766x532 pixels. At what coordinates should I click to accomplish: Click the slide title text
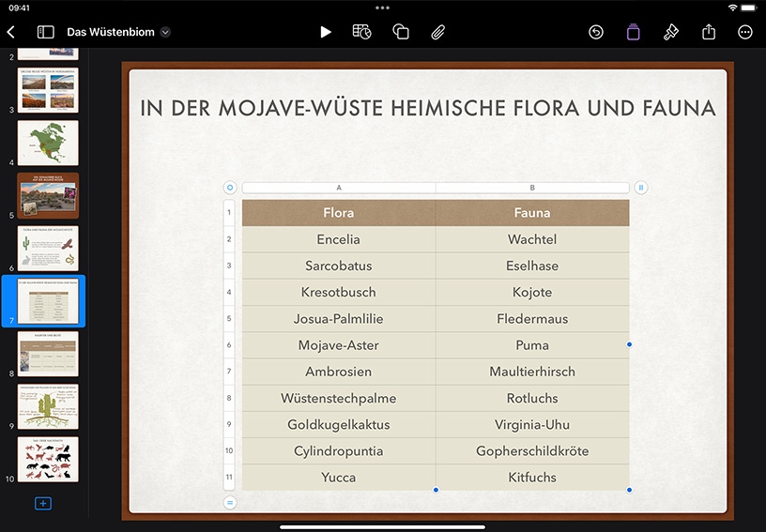pyautogui.click(x=428, y=108)
